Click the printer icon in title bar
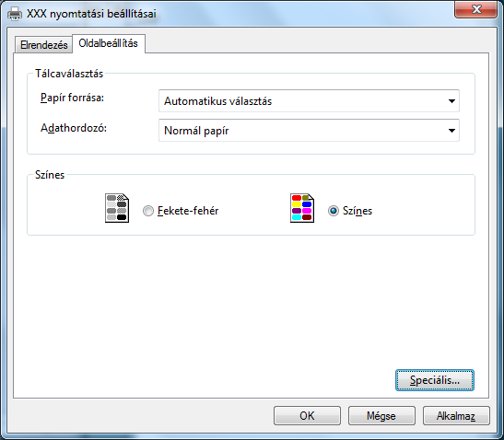The image size is (504, 440). 15,14
